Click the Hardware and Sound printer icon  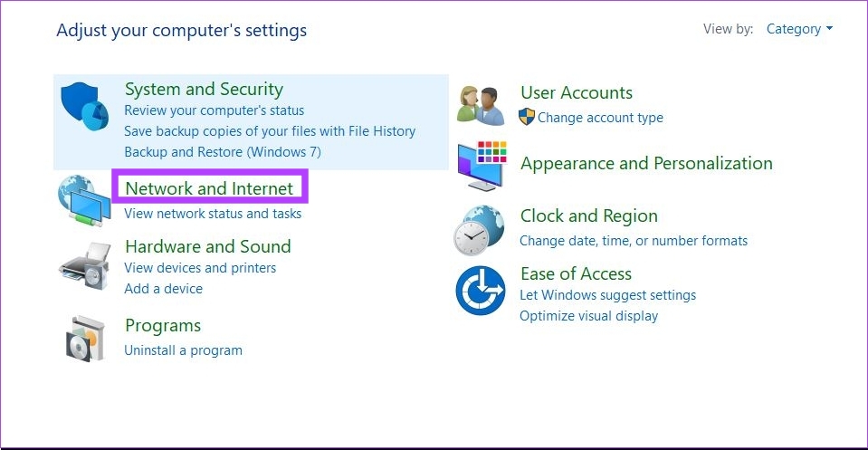tap(85, 265)
